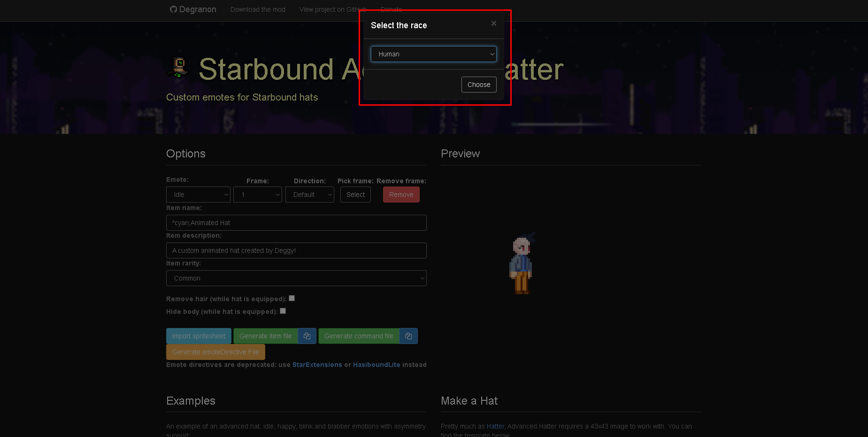Image resolution: width=868 pixels, height=437 pixels.
Task: Toggle the Hide body checkbox
Action: click(x=283, y=311)
